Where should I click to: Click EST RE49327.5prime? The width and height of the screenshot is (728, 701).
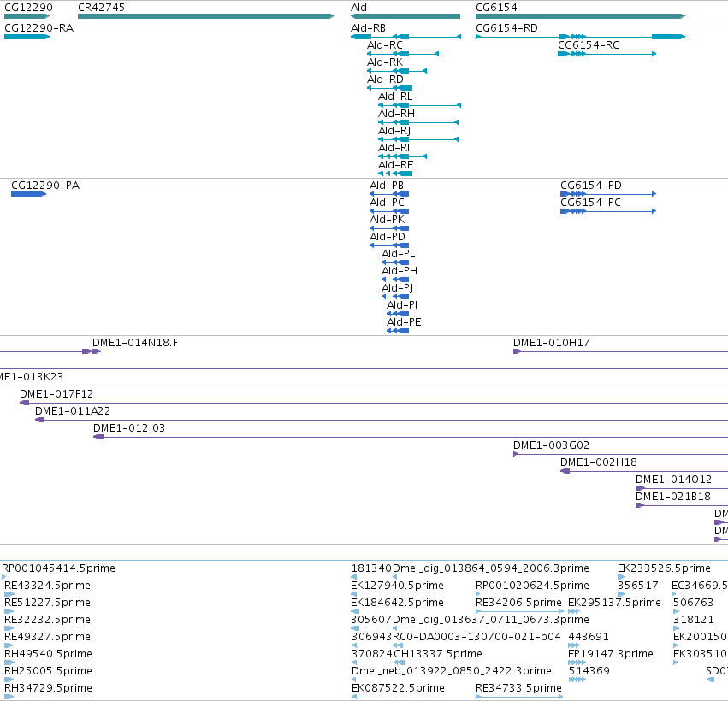click(x=47, y=638)
